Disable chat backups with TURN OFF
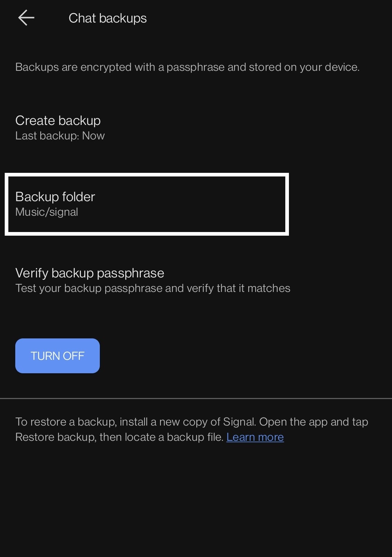Screen dimensions: 392x557 click(x=57, y=355)
